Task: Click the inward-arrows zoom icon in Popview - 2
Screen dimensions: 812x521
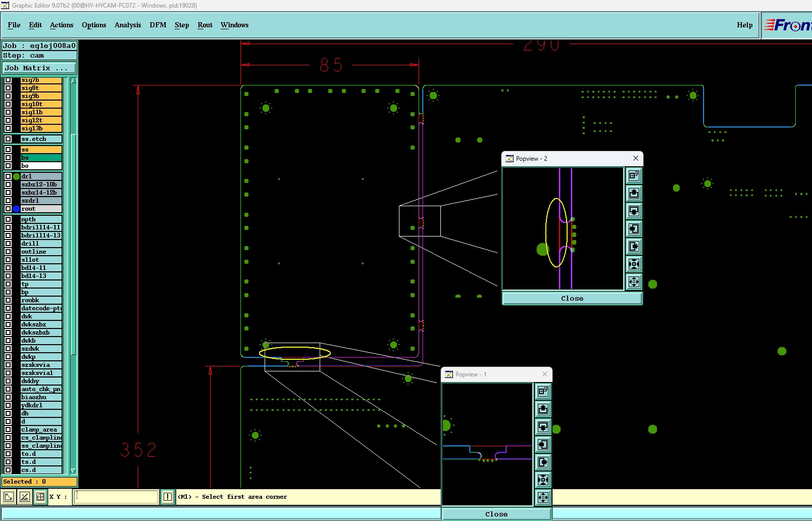Action: click(x=634, y=264)
